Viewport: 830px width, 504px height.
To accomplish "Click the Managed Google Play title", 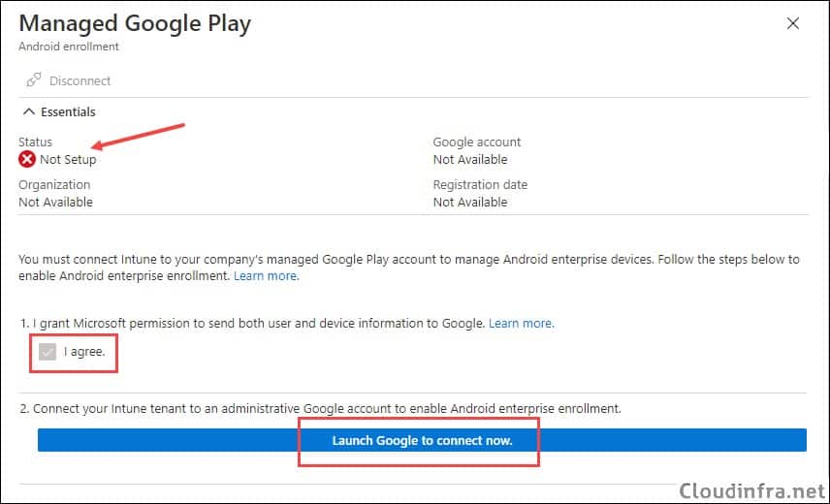I will click(135, 24).
